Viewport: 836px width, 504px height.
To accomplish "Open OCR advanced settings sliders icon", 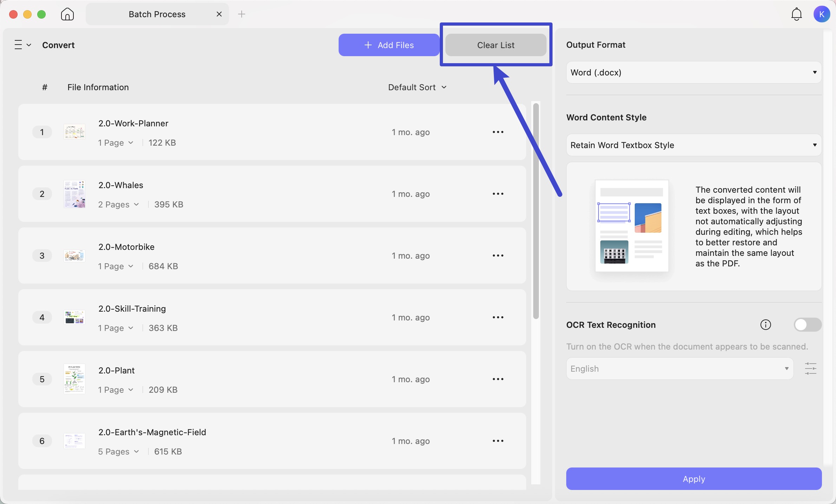I will pos(810,369).
